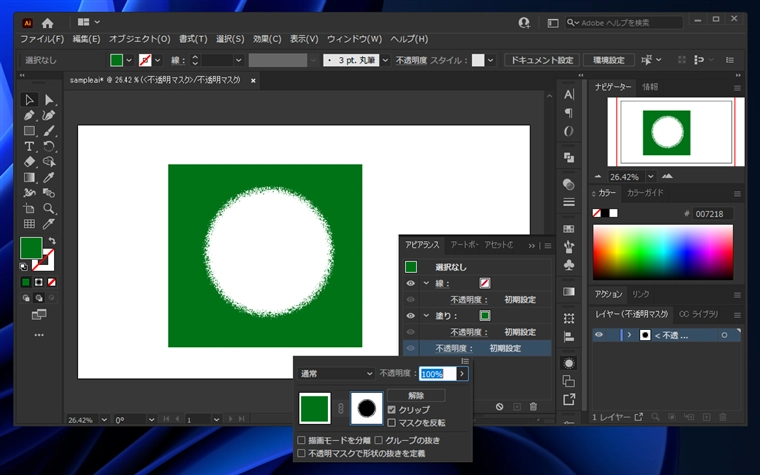Screen dimensions: 760x475
Task: Click the Asset Export icon in dock
Action: (569, 399)
